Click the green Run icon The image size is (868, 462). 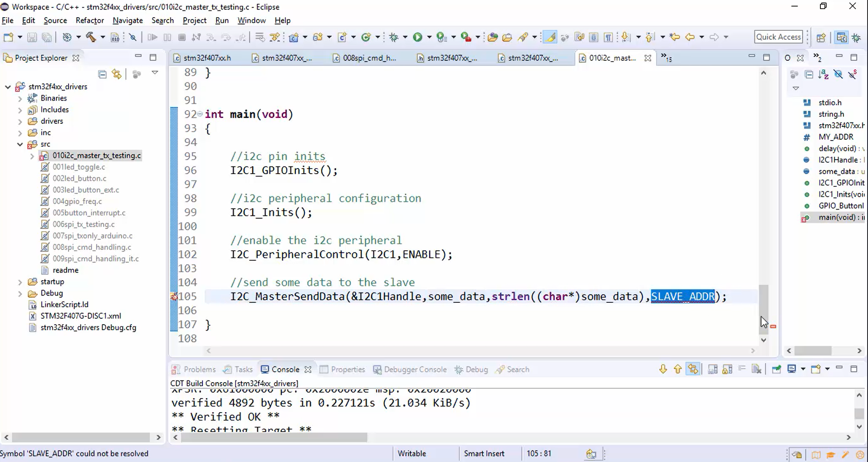[417, 37]
